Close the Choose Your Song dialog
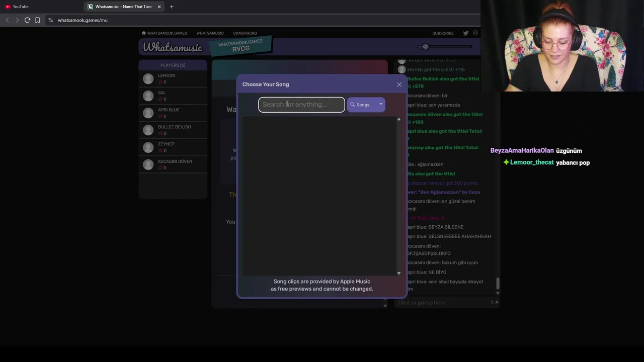This screenshot has width=644, height=362. pos(399,84)
